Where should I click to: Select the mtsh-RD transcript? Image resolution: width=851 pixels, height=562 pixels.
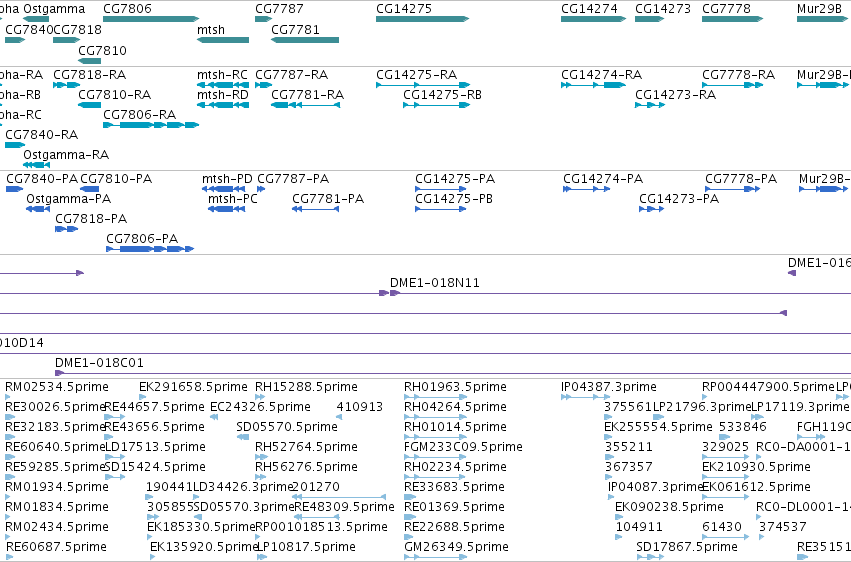[223, 105]
